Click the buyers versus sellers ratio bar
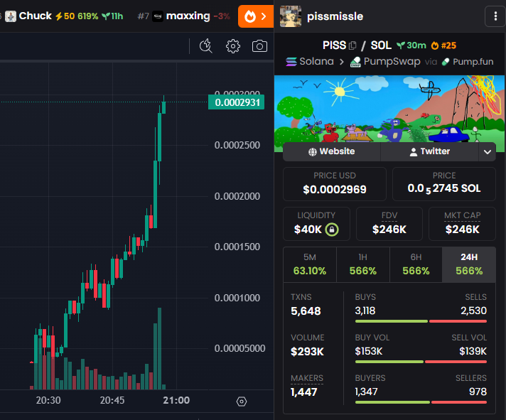This screenshot has width=506, height=420. [x=421, y=402]
